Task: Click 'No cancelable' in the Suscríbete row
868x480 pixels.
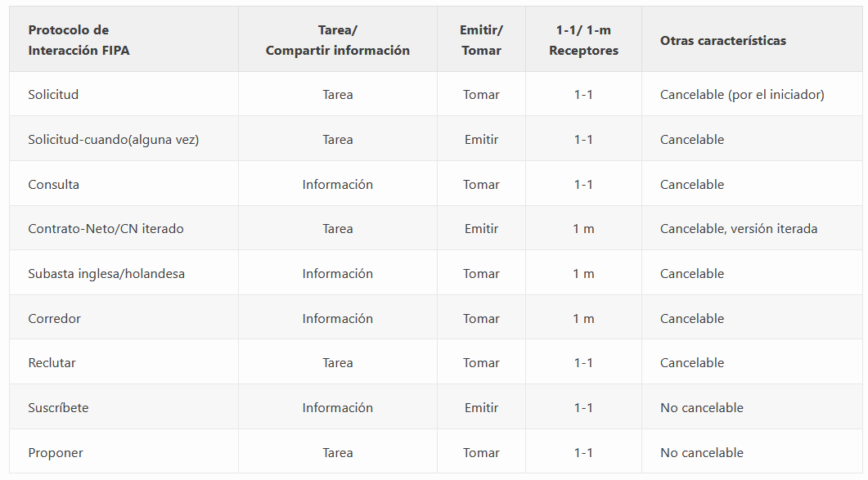Action: (x=701, y=408)
